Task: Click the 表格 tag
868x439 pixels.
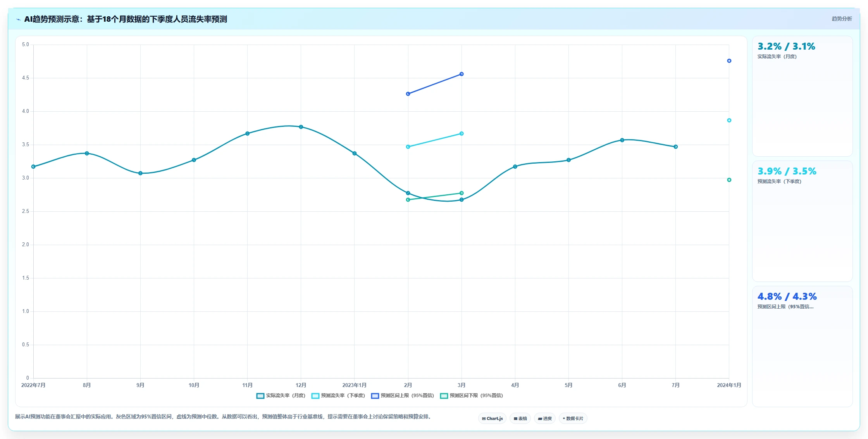Action: tap(520, 418)
